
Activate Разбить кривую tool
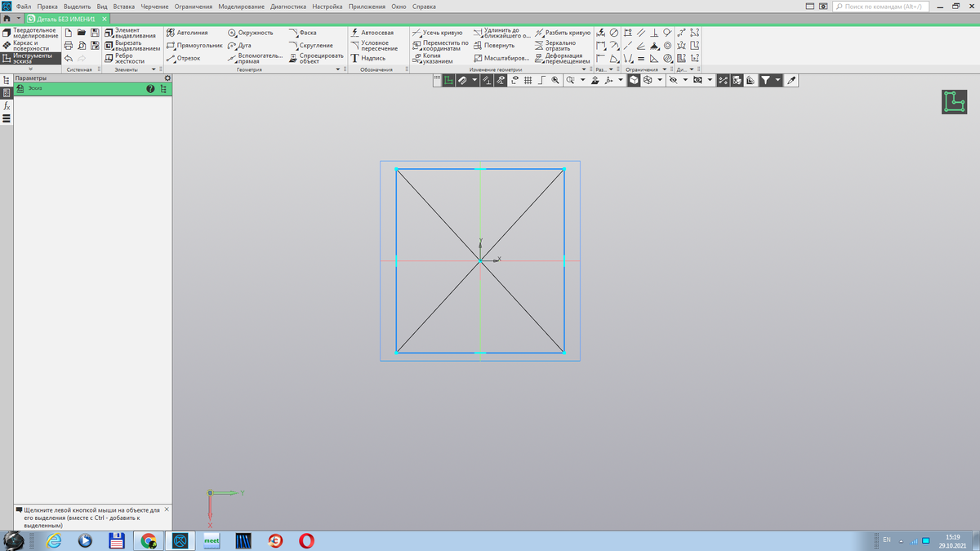(x=562, y=33)
